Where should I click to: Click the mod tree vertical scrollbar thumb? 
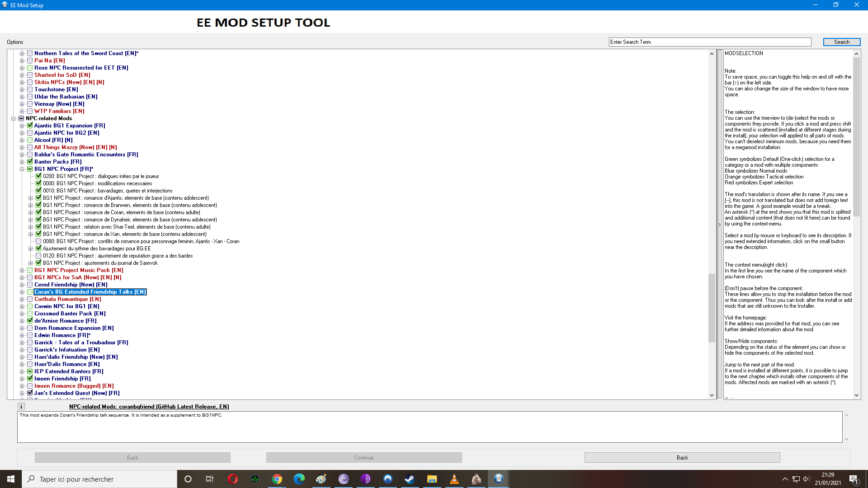[712, 308]
